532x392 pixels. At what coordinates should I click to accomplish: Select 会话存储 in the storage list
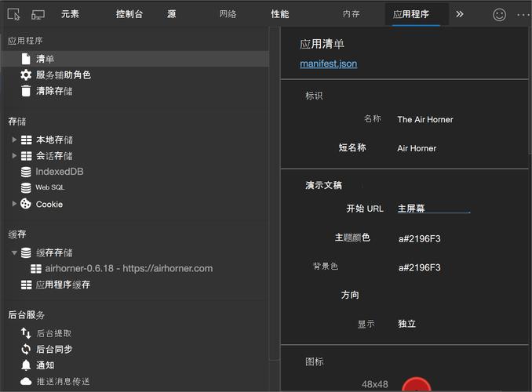(x=54, y=156)
